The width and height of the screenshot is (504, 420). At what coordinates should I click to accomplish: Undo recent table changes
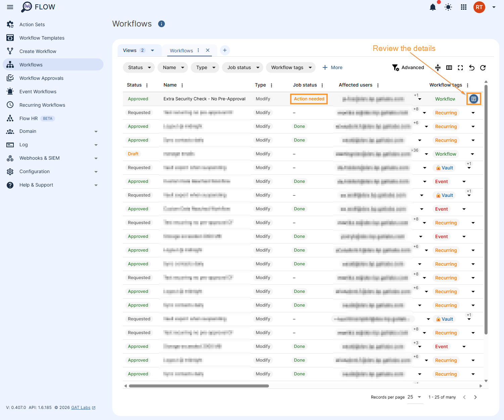(x=471, y=67)
